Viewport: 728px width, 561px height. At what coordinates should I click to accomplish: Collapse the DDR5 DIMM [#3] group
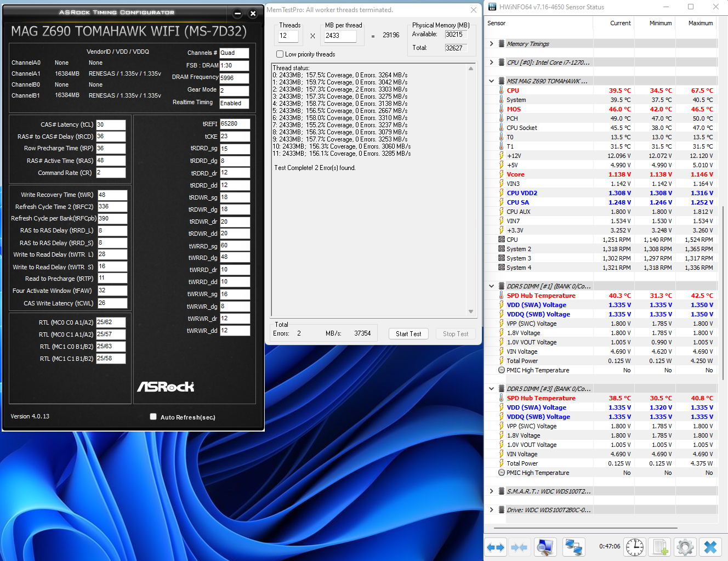point(492,389)
